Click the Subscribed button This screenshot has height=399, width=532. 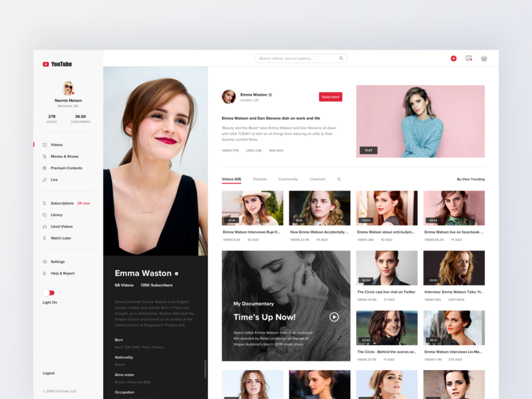coord(330,97)
